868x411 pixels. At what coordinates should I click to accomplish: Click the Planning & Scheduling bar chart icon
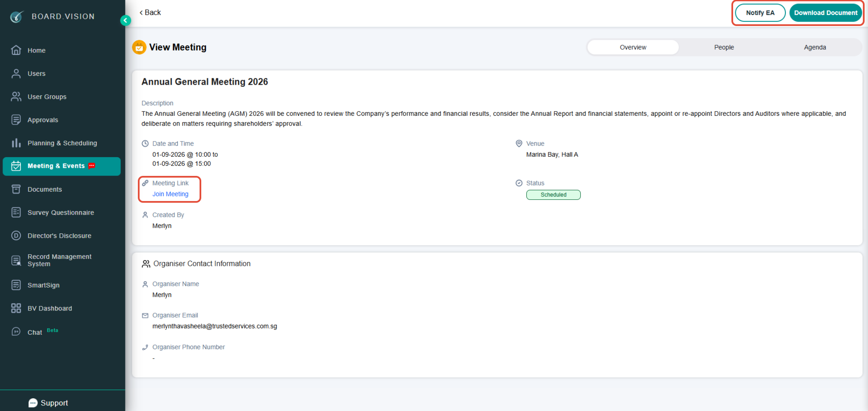[16, 143]
